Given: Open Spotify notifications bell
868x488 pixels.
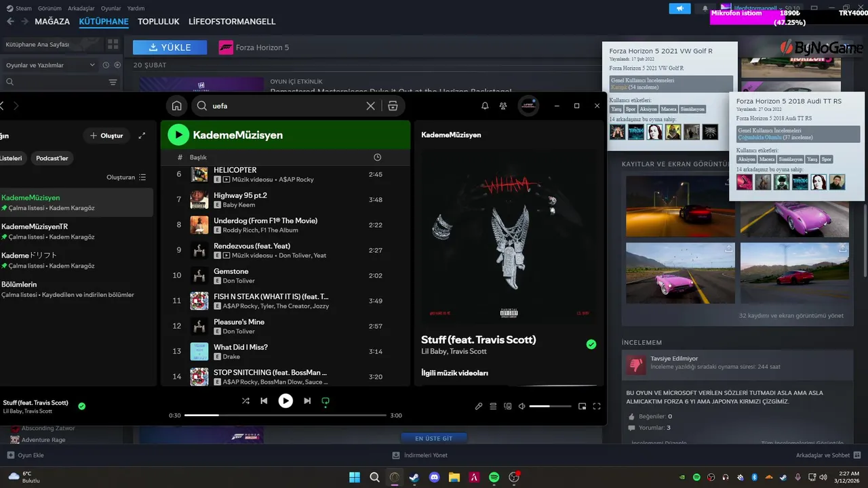Looking at the screenshot, I should point(485,106).
